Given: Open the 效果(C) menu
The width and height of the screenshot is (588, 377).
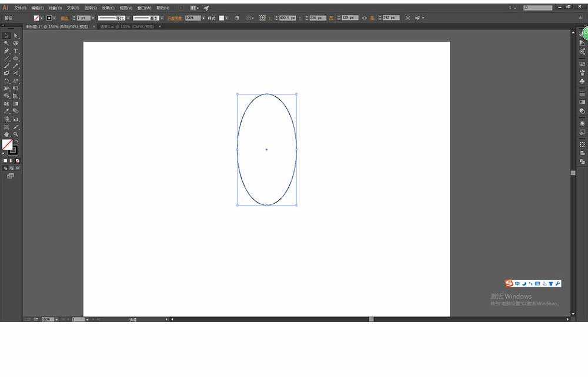Looking at the screenshot, I should 108,8.
